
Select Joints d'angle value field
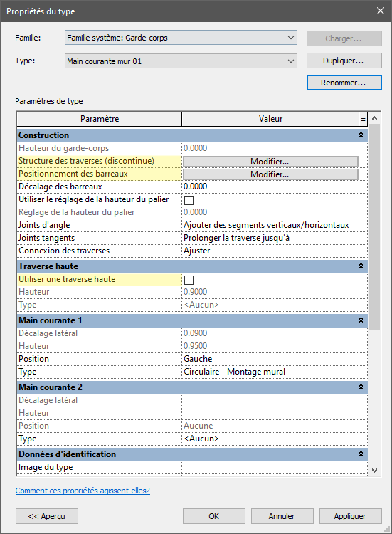(x=270, y=225)
